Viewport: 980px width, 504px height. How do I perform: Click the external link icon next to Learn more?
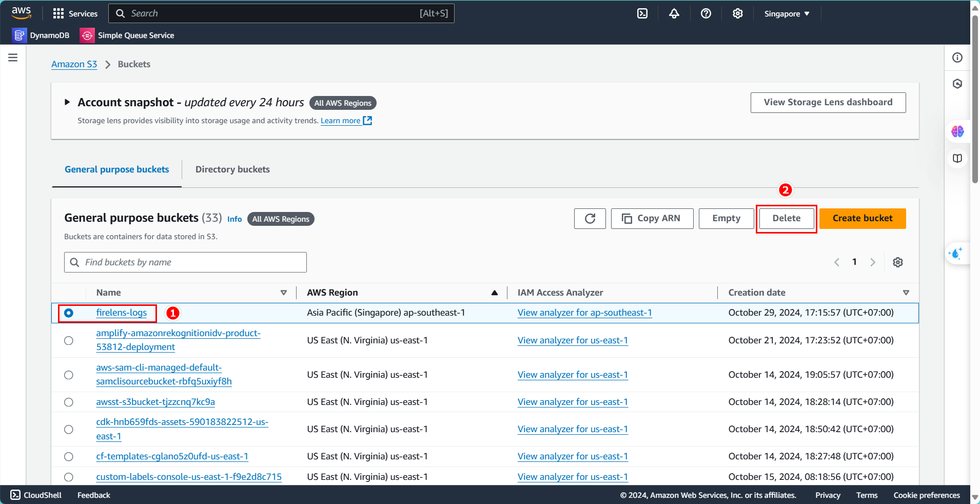click(367, 121)
